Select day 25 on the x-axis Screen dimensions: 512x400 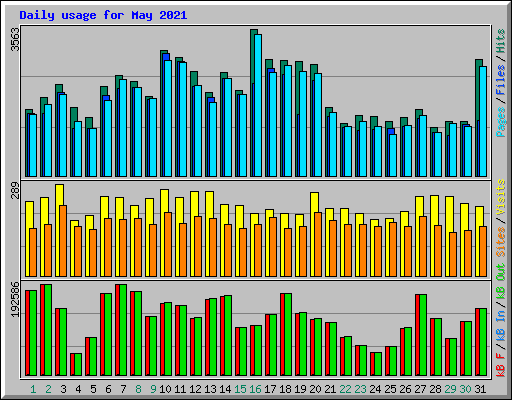(x=390, y=389)
